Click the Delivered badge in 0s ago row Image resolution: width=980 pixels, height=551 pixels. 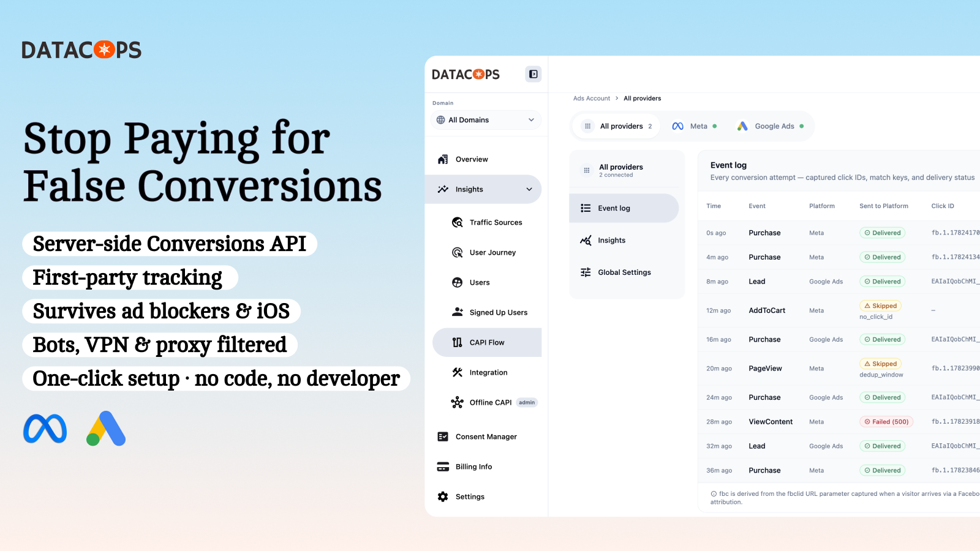click(883, 233)
